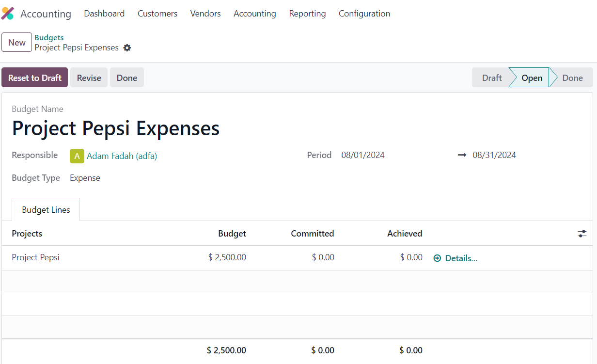This screenshot has height=364, width=597.
Task: Click the New button
Action: click(16, 42)
